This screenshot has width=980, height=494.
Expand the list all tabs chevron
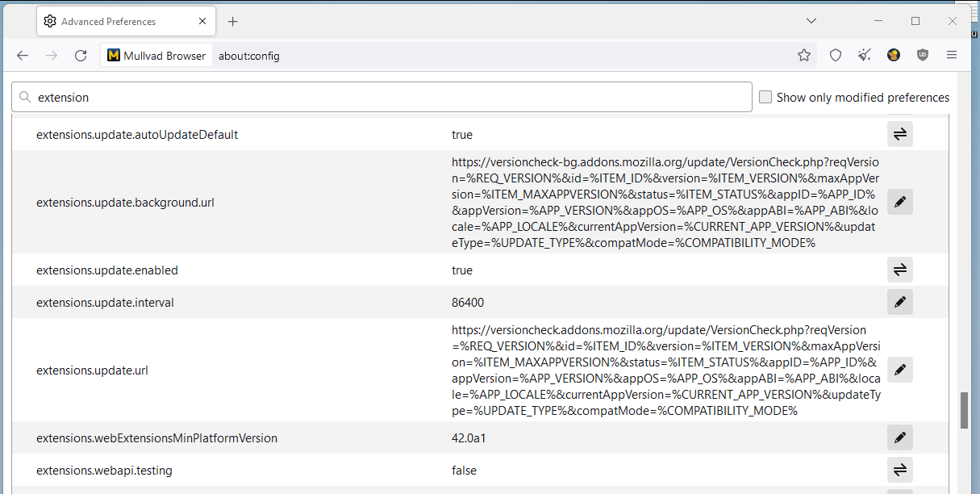811,21
